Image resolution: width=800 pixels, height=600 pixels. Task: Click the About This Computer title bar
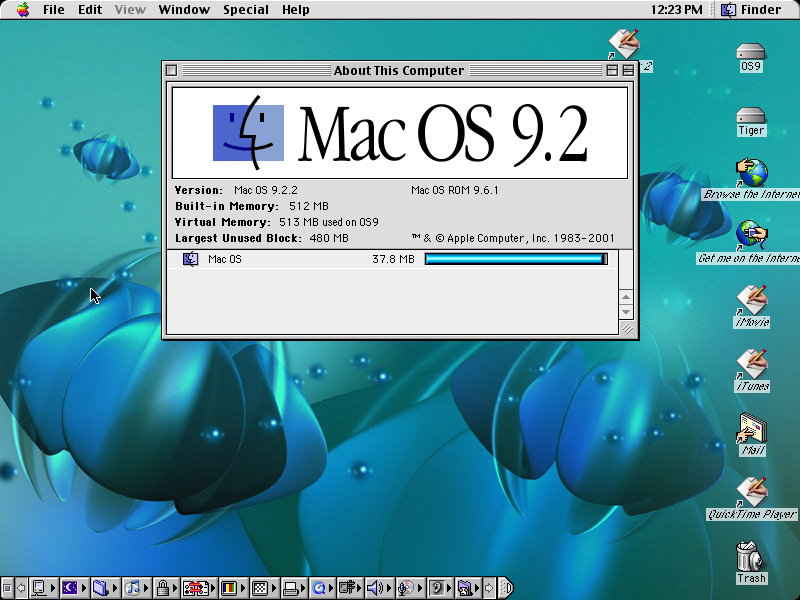click(x=398, y=70)
